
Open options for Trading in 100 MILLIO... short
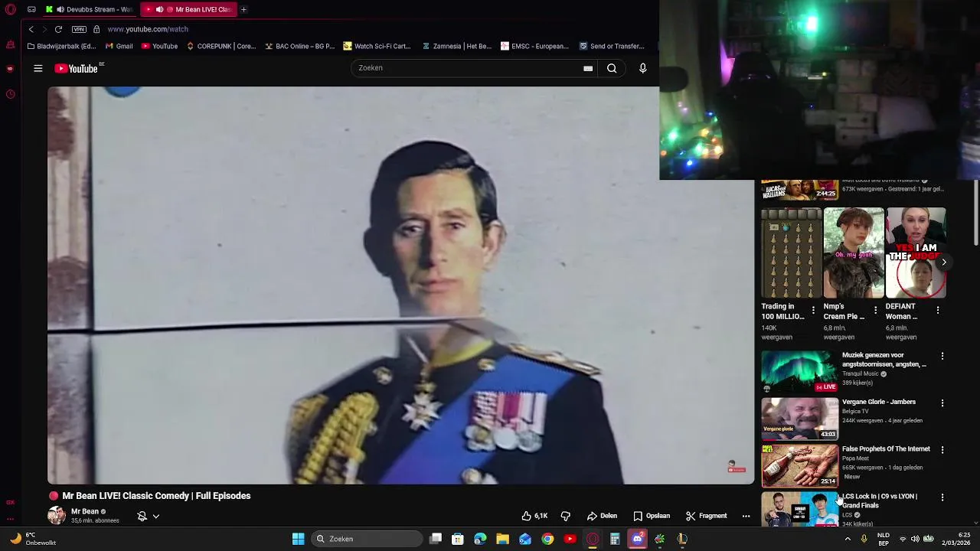[813, 310]
